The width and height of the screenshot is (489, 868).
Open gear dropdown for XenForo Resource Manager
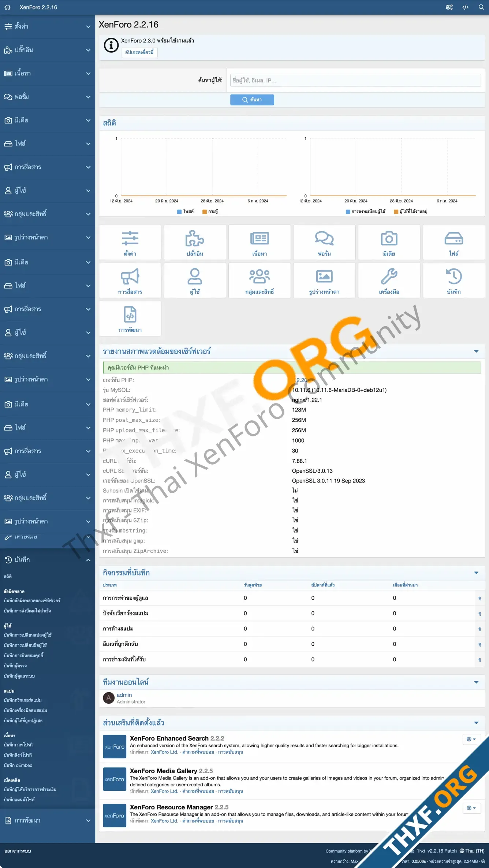(x=471, y=808)
